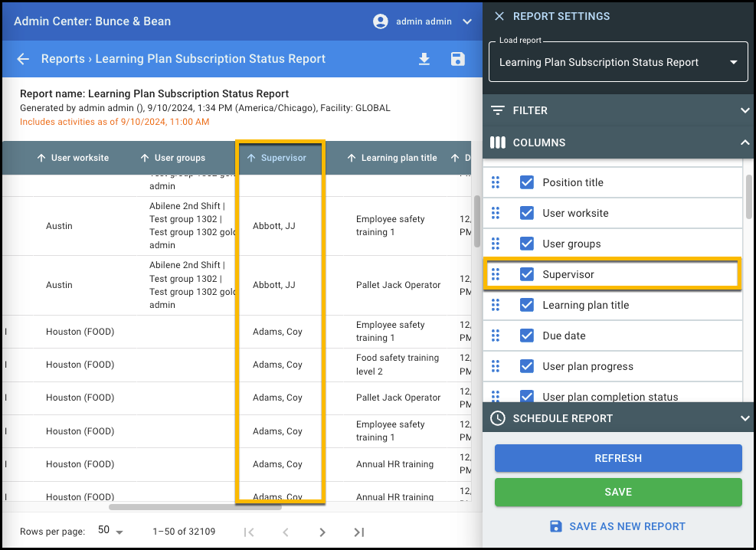
Task: Click the floppy disk save icon in header
Action: [458, 59]
